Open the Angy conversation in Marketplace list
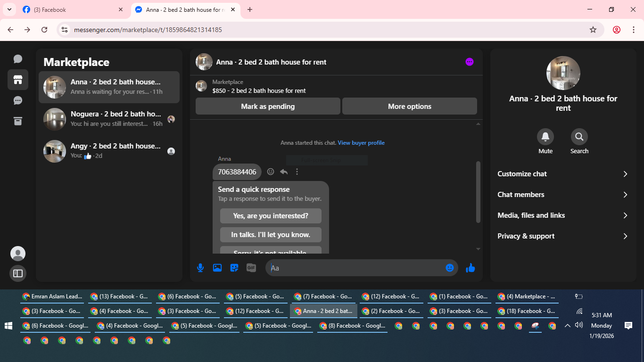Viewport: 644px width, 362px height. coord(109,151)
